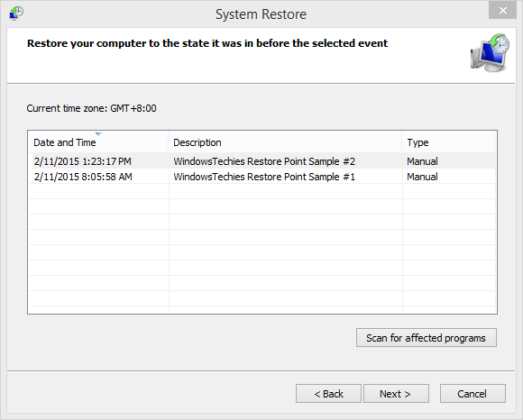
Task: Select Restore Point Sample #2 row
Action: pos(261,161)
